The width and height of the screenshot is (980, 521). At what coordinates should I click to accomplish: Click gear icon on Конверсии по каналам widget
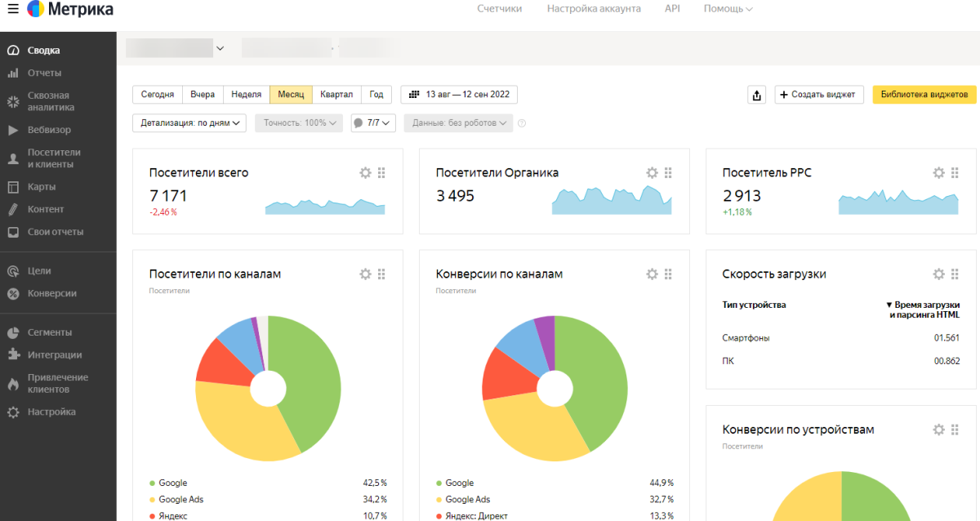[x=652, y=274]
